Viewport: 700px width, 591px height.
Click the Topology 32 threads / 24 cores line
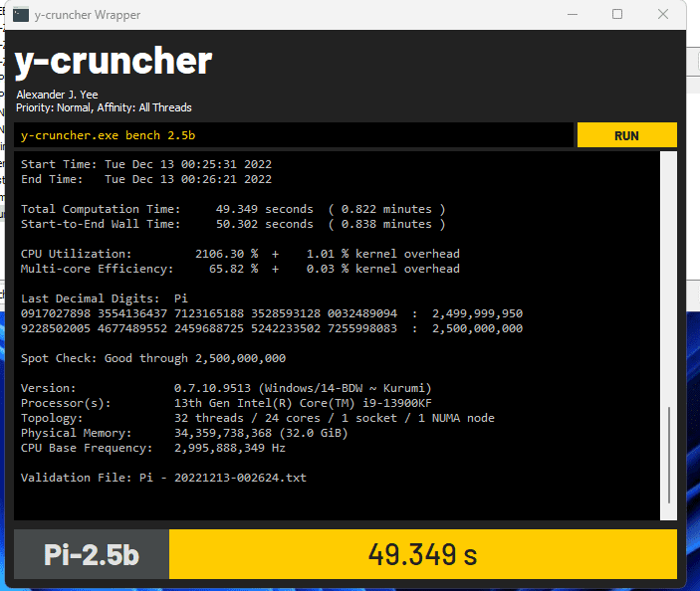(x=258, y=418)
